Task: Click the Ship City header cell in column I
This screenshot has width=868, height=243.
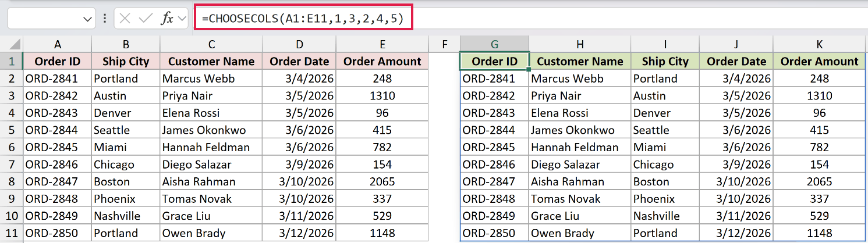Action: [x=665, y=61]
